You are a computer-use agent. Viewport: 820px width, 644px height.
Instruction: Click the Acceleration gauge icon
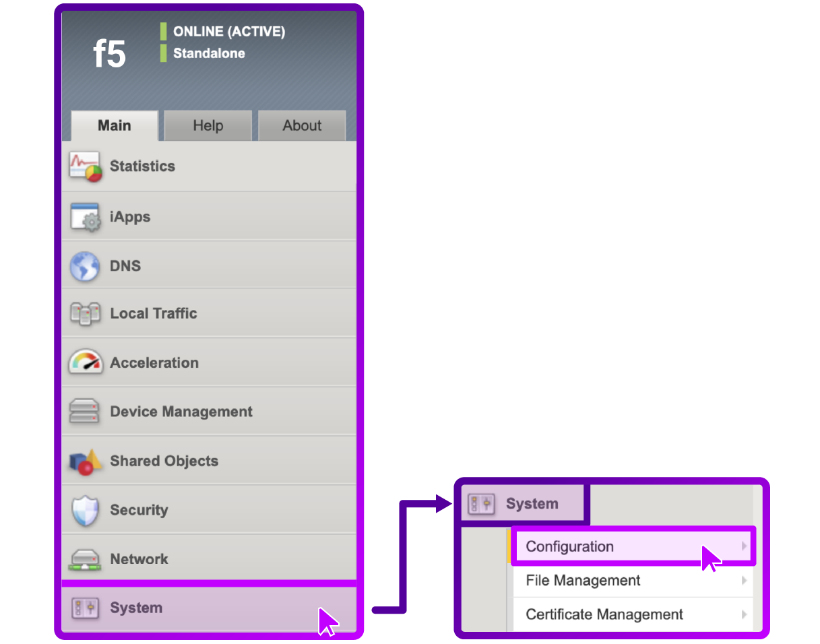point(86,362)
